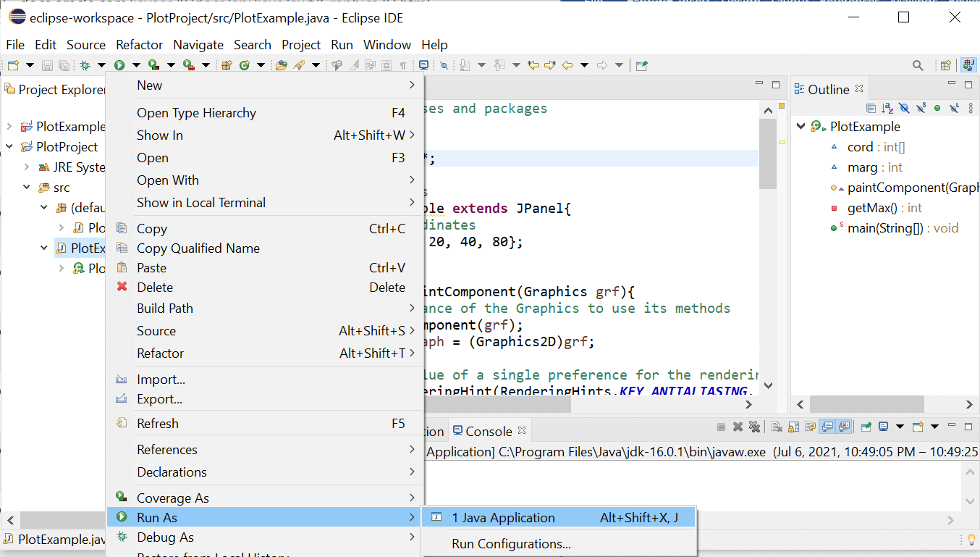980x557 pixels.
Task: Remove all terminated launches from the Console
Action: pos(754,427)
